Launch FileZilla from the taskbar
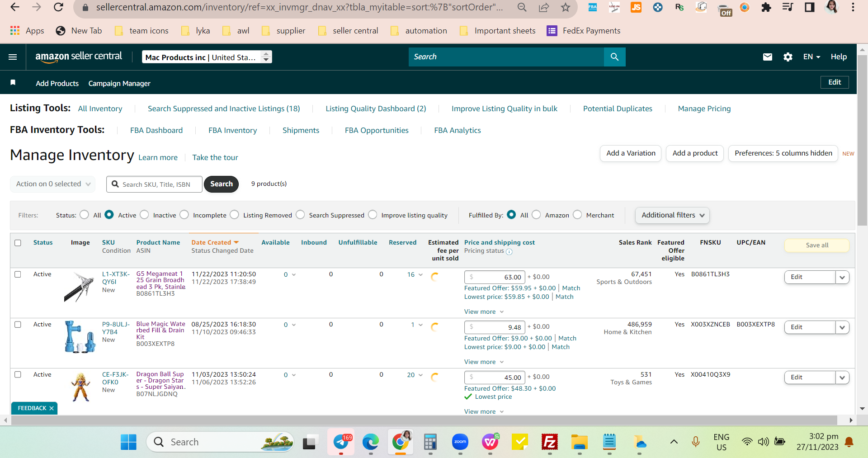 click(x=549, y=442)
